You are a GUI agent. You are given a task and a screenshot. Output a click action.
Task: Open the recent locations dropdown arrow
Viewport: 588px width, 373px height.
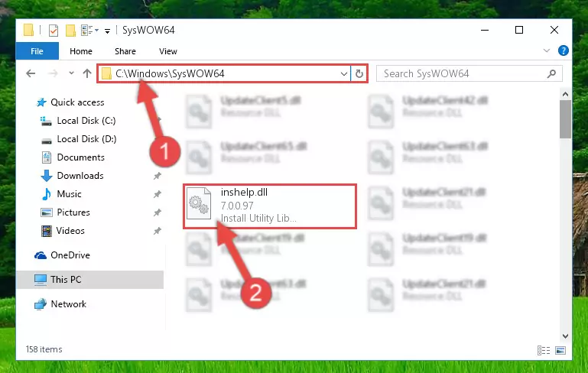pos(71,73)
